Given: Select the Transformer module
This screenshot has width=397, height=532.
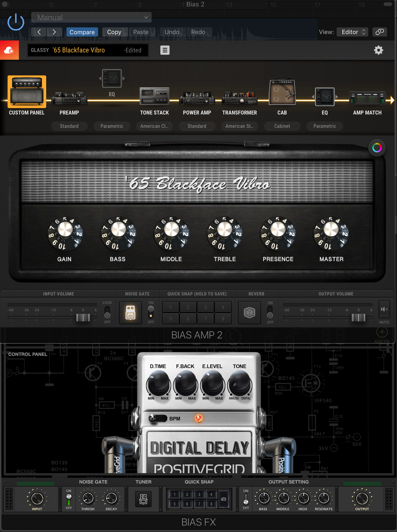Looking at the screenshot, I should (x=240, y=98).
